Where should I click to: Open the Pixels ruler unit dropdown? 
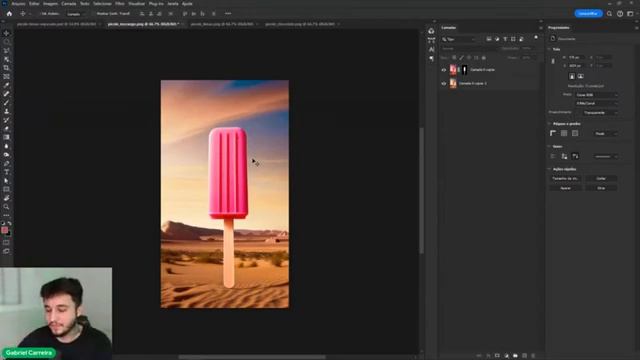pos(606,133)
